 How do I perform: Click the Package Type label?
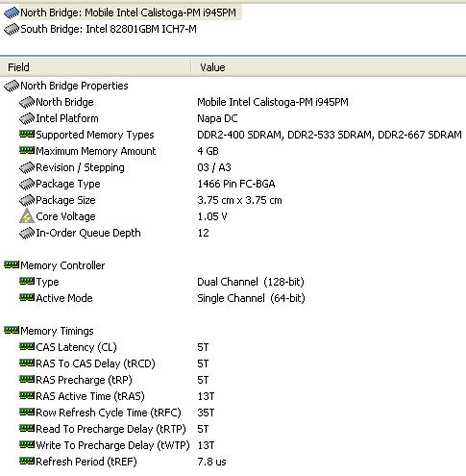pos(68,184)
